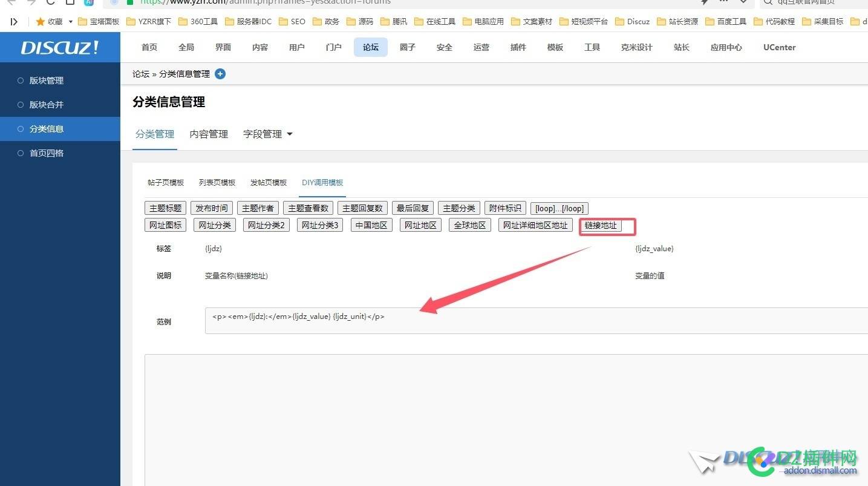Click the 主题查看数 tag button
The image size is (868, 486).
(308, 208)
